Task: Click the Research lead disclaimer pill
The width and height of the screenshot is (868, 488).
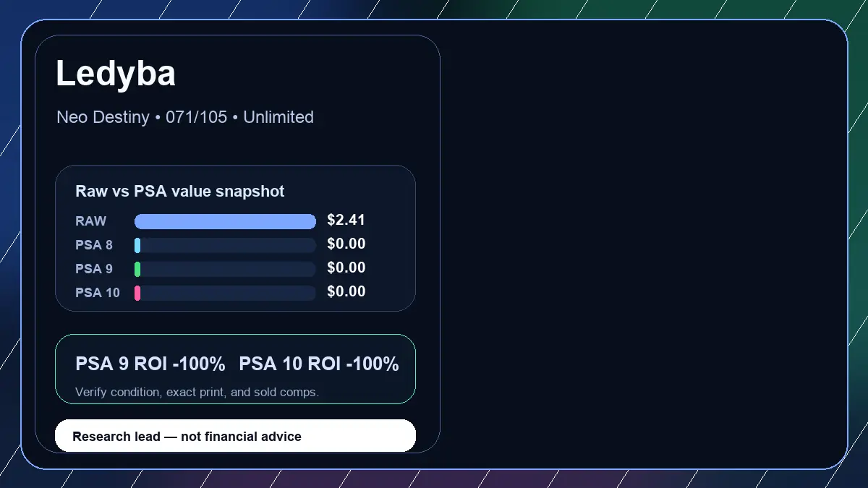Action: 236,436
